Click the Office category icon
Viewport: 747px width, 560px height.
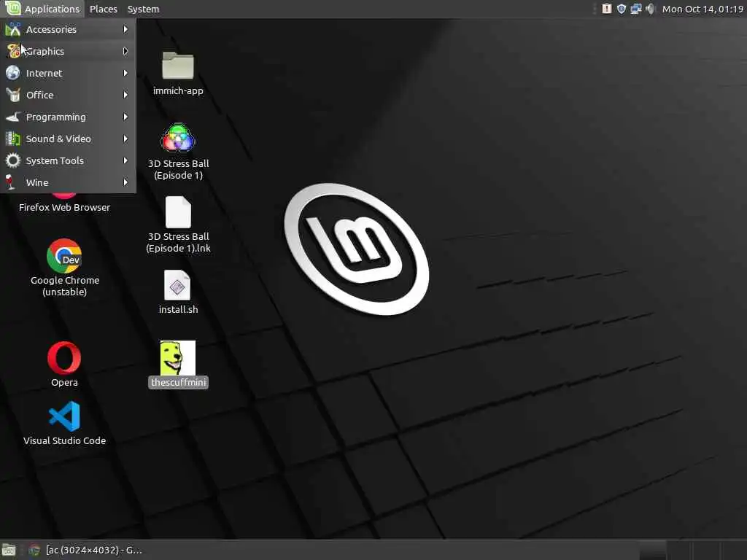pyautogui.click(x=13, y=95)
